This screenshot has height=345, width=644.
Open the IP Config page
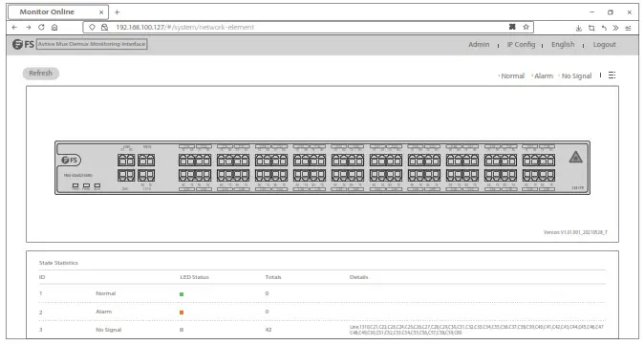(521, 44)
